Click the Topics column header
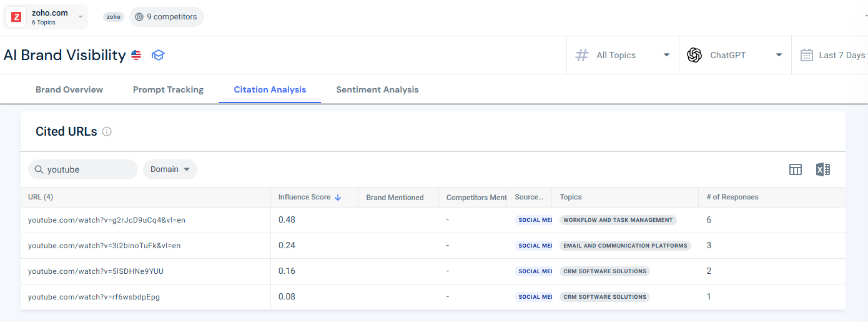868x322 pixels. 571,197
